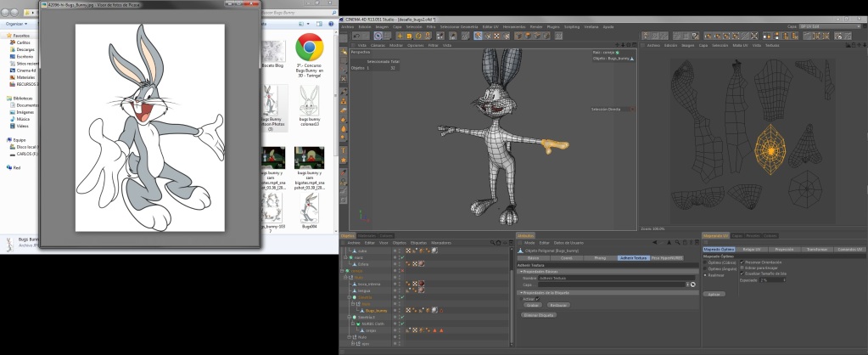This screenshot has width=868, height=355.
Task: Click the Restaurar button
Action: point(558,305)
